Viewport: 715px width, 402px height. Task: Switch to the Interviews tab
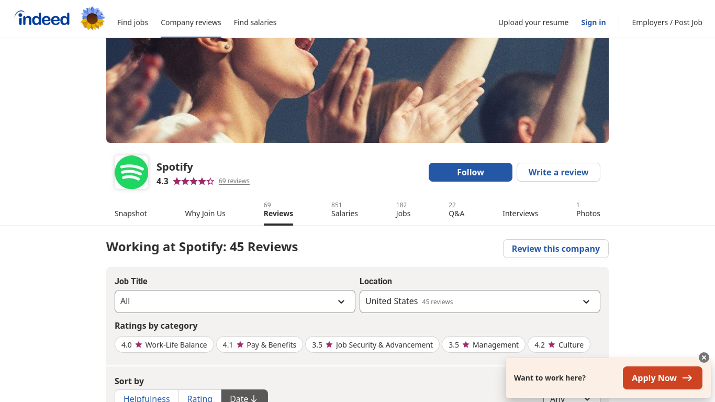click(x=520, y=213)
